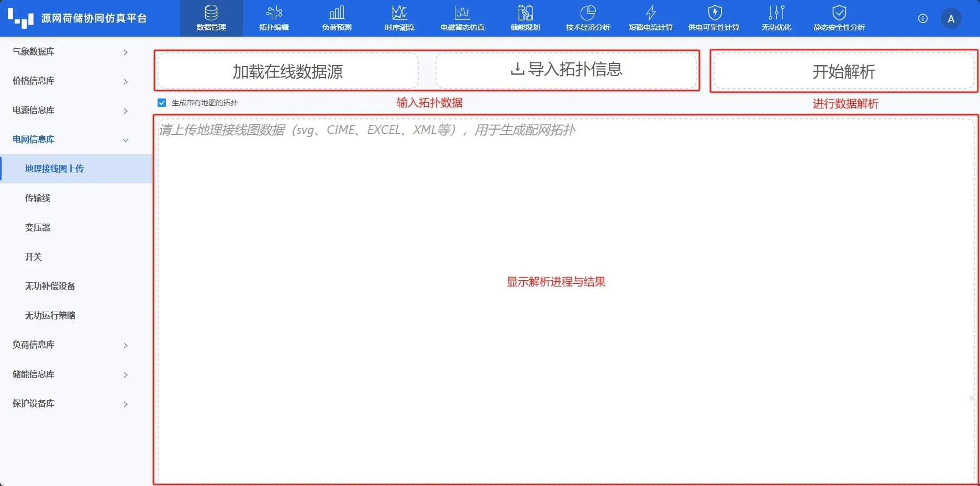980x486 pixels.
Task: Expand the 负荷信息库 chevron
Action: [126, 345]
